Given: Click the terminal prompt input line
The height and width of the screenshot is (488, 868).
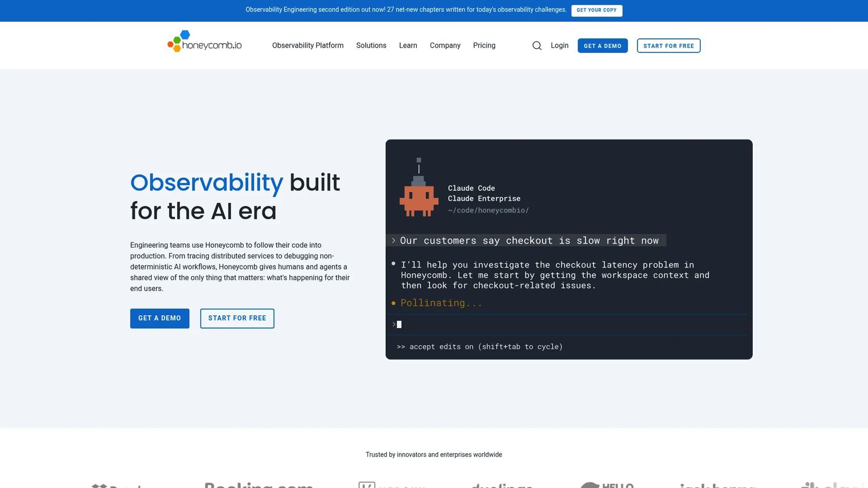Looking at the screenshot, I should point(569,325).
